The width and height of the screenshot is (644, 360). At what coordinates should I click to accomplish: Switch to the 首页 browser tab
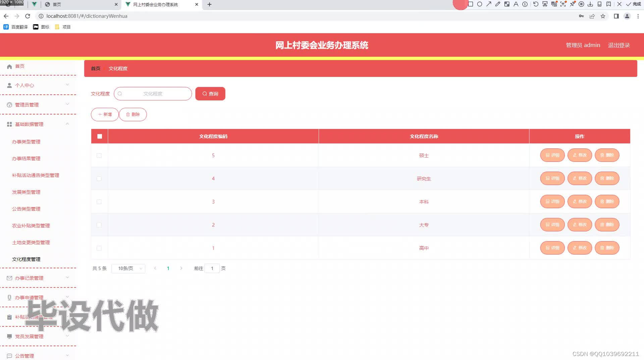click(x=80, y=4)
